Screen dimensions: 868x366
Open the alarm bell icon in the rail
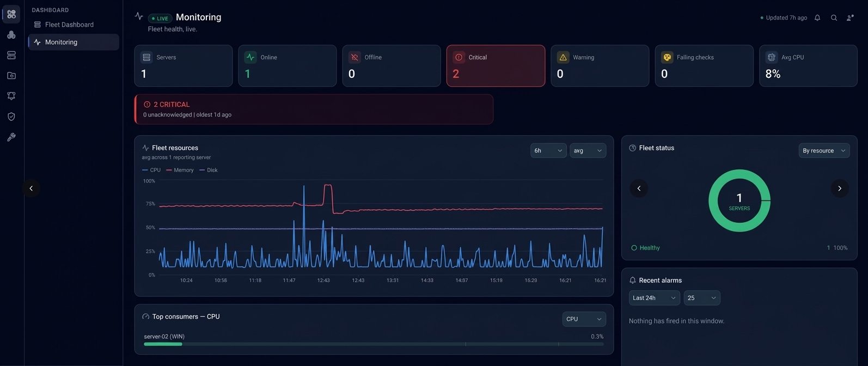tap(11, 96)
